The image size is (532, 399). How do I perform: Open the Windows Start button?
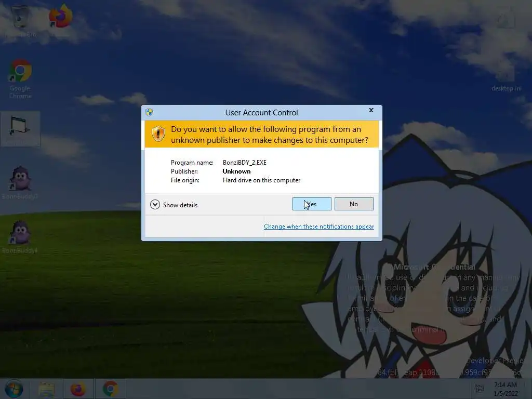pos(14,389)
